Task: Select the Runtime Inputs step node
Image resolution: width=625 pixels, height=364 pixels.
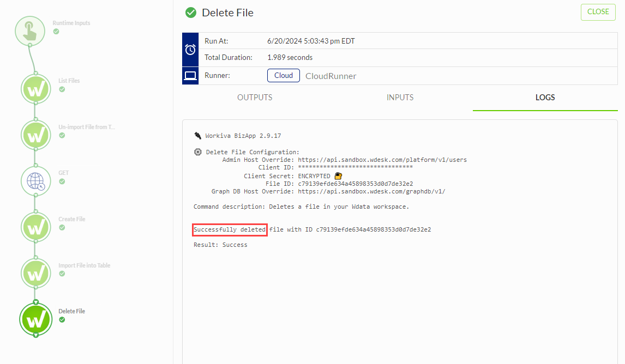Action: click(x=30, y=31)
